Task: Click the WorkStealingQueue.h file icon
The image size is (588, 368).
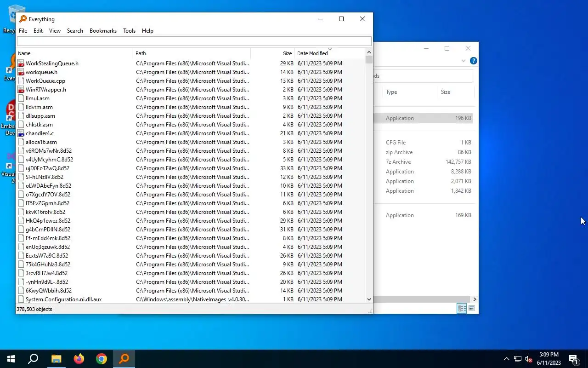Action: pyautogui.click(x=21, y=63)
